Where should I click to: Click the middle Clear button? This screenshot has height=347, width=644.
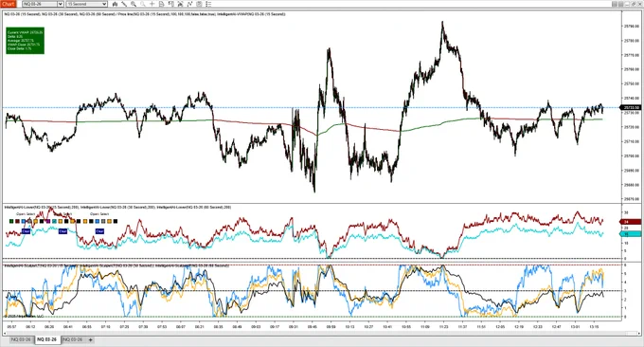63,231
